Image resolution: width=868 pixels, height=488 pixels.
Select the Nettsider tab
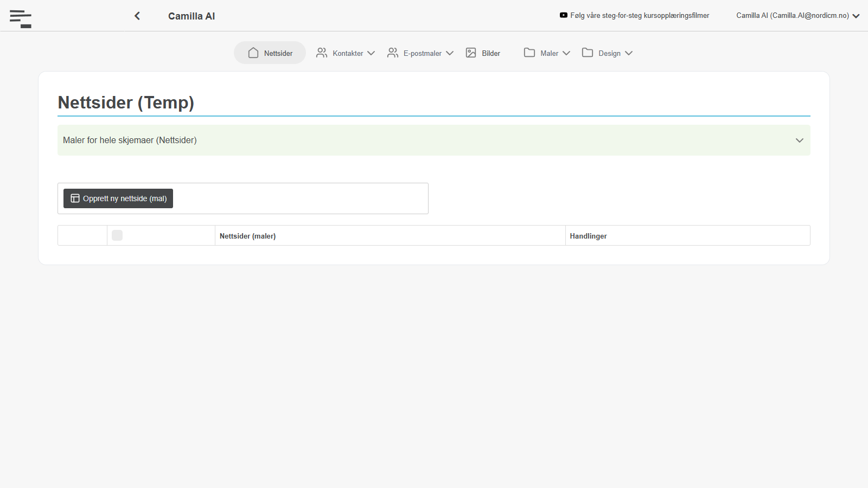coord(270,53)
